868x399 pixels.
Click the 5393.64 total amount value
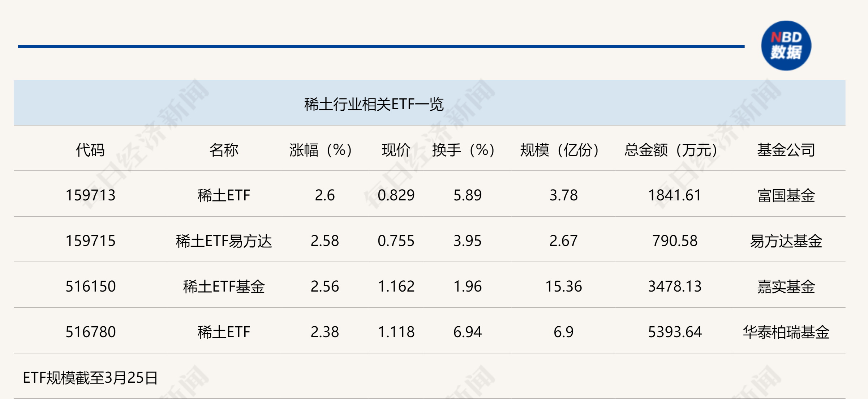(x=675, y=332)
